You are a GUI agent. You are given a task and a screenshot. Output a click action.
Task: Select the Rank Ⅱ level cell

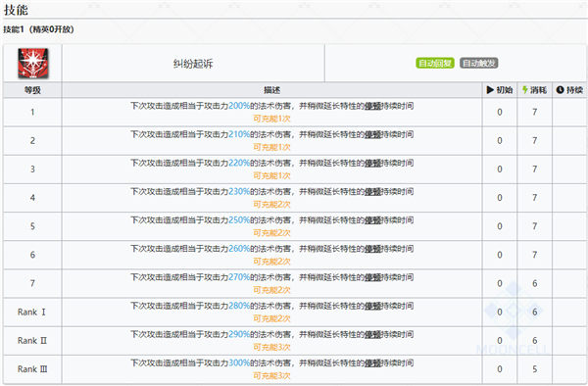(32, 341)
